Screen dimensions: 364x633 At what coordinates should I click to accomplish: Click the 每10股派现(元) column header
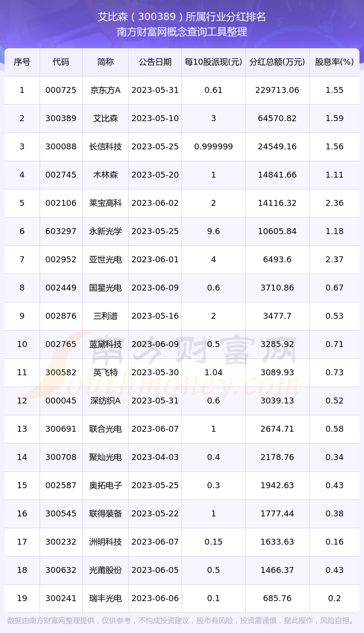pyautogui.click(x=213, y=62)
